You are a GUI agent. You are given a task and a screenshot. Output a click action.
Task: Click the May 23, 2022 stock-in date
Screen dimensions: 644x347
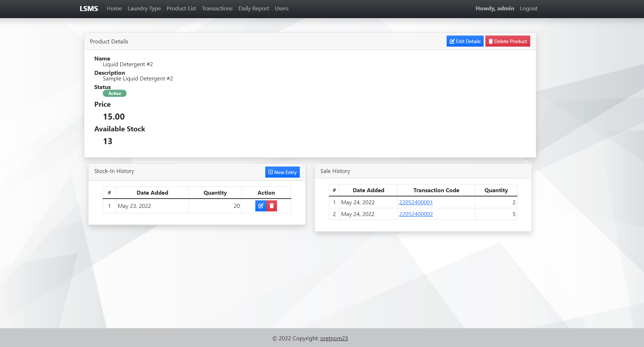pos(134,206)
